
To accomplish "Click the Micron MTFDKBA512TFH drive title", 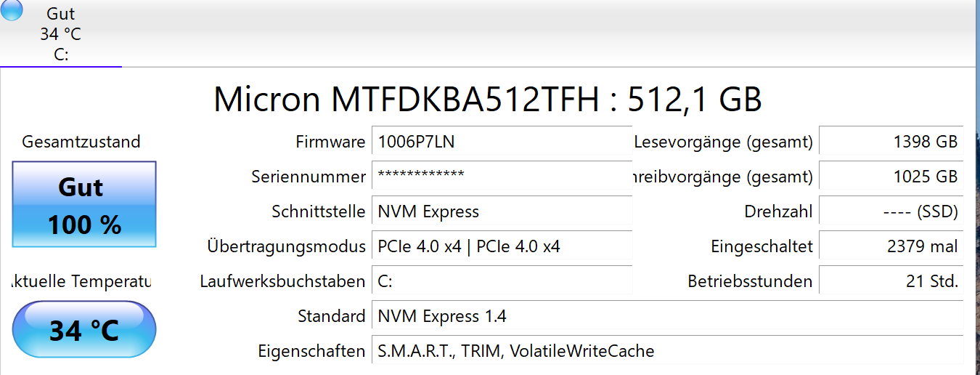I will (488, 100).
